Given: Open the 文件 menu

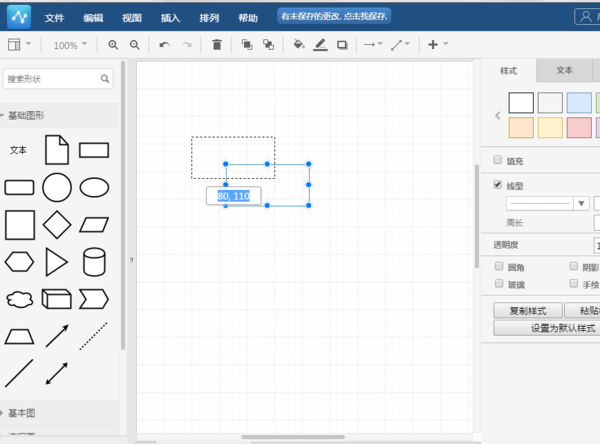Looking at the screenshot, I should [x=54, y=18].
